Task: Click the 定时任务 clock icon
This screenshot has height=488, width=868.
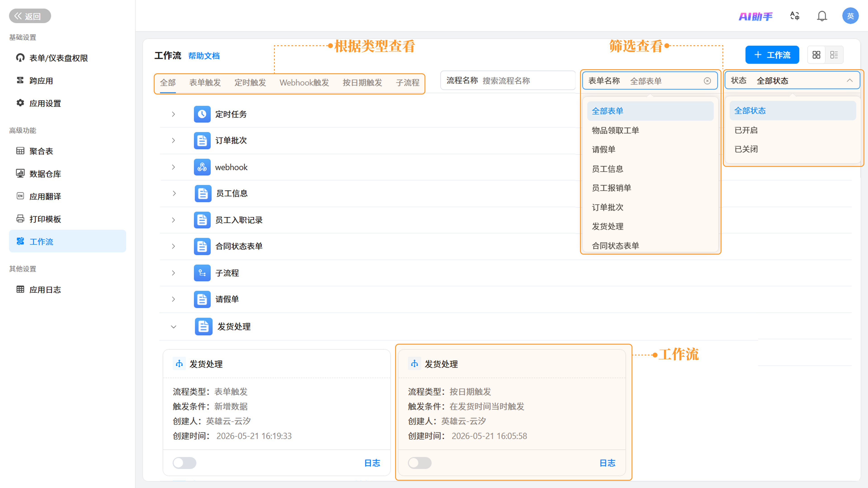Action: [202, 114]
